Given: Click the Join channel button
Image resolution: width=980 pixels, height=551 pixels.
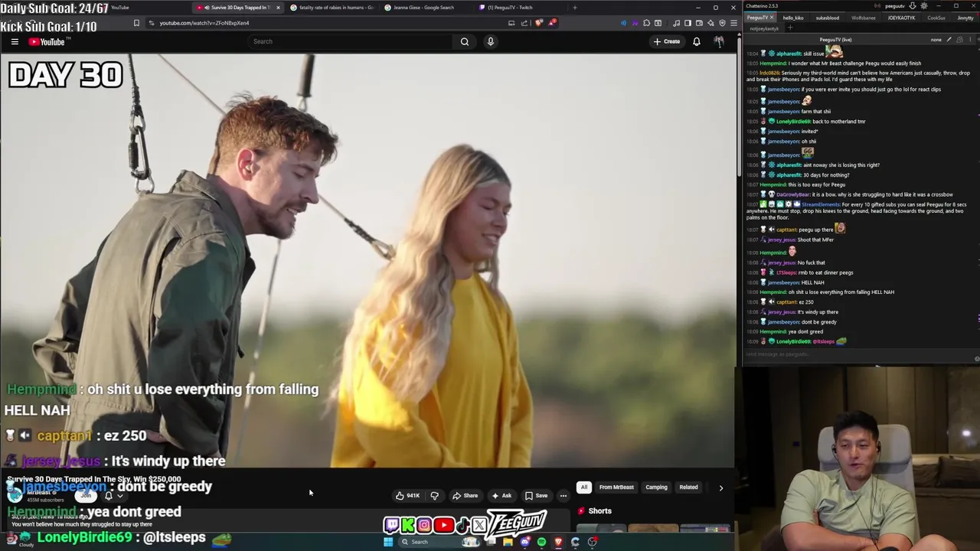Looking at the screenshot, I should coord(86,495).
